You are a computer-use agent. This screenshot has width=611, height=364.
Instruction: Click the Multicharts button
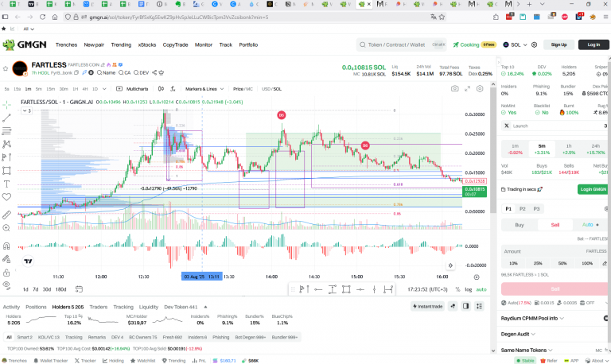click(x=133, y=89)
